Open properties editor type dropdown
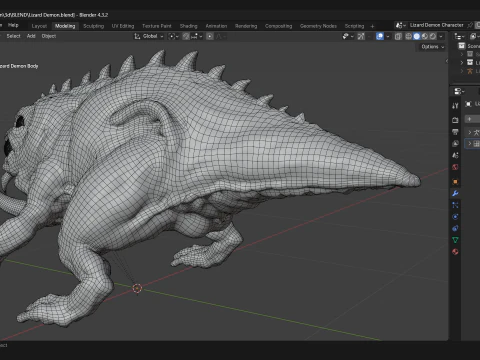Viewport: 480px width, 360px height. (x=460, y=91)
